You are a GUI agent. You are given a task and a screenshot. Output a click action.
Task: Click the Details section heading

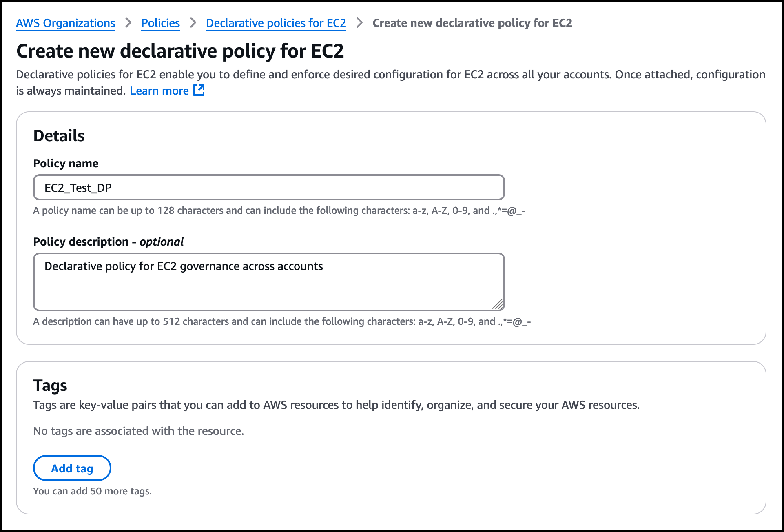point(59,136)
